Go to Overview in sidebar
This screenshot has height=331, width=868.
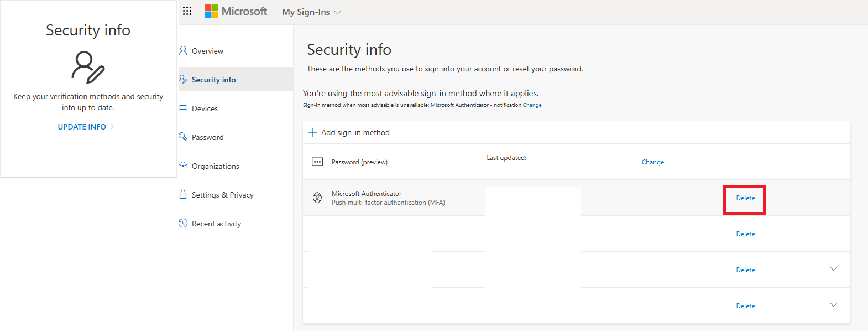point(207,51)
